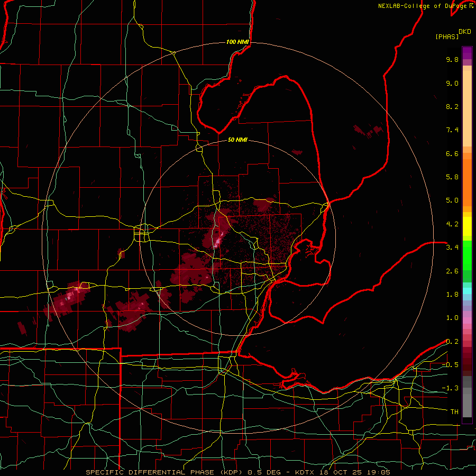
Task: Click the "4.2" scale value
Action: [452, 224]
